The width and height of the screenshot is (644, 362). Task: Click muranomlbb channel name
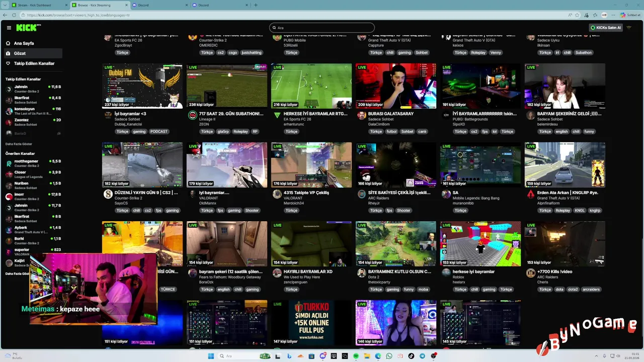pyautogui.click(x=463, y=203)
